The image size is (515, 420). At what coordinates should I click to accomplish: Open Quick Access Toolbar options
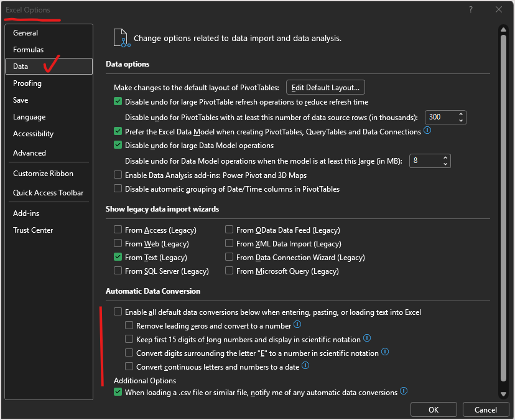click(49, 193)
